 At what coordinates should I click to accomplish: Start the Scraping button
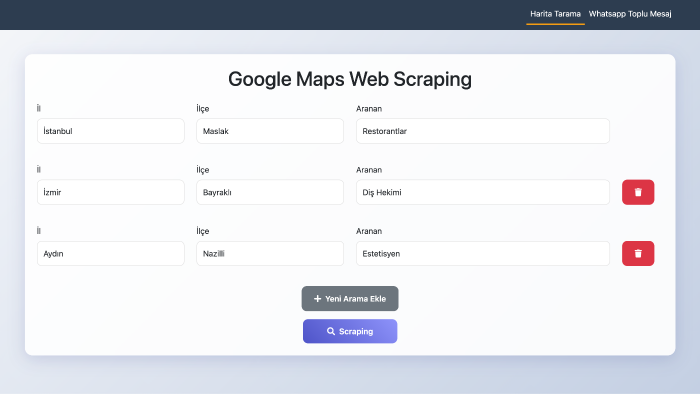350,331
